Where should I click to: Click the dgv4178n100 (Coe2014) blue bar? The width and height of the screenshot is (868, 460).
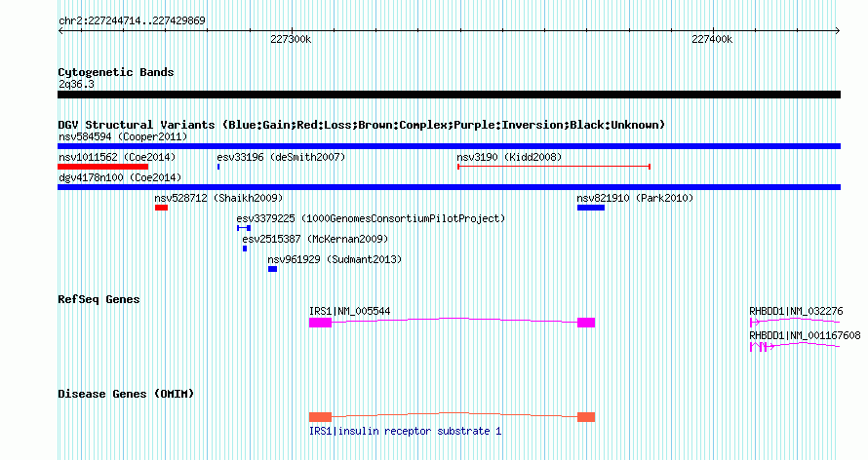(x=449, y=187)
